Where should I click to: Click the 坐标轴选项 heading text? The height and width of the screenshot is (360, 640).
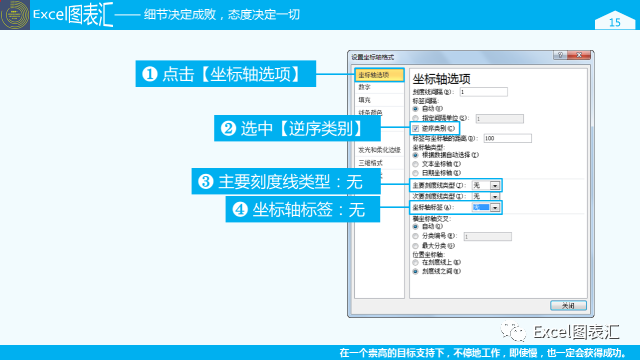442,78
